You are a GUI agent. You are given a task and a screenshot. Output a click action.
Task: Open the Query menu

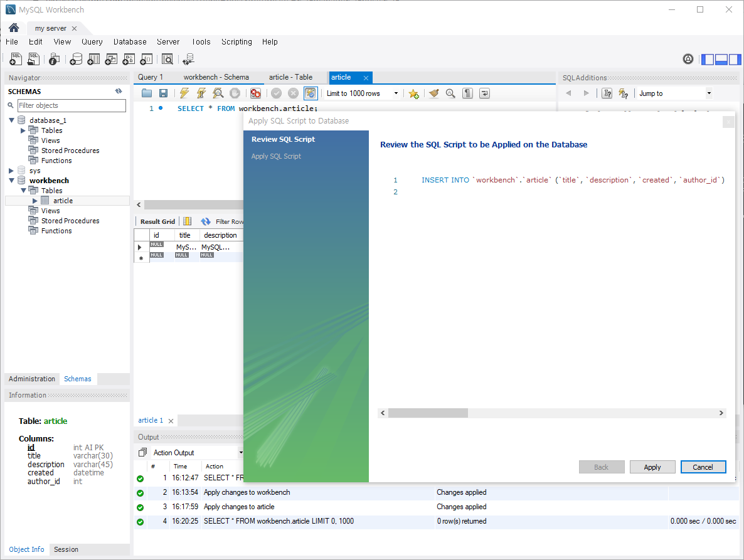(92, 42)
